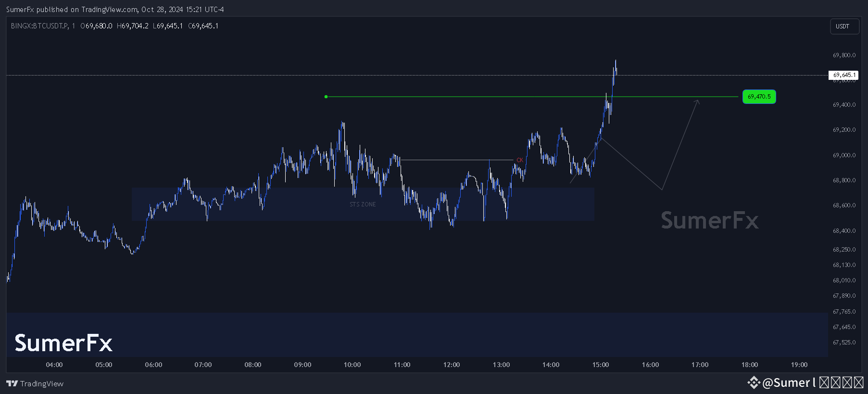This screenshot has height=394, width=868.
Task: Click the BINGX:BTCUSDT.P symbol title
Action: [39, 26]
